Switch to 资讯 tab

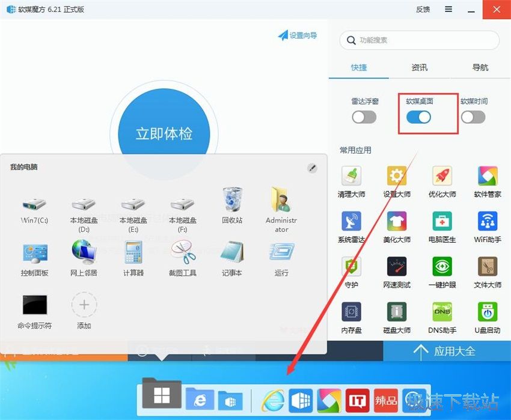[x=420, y=68]
